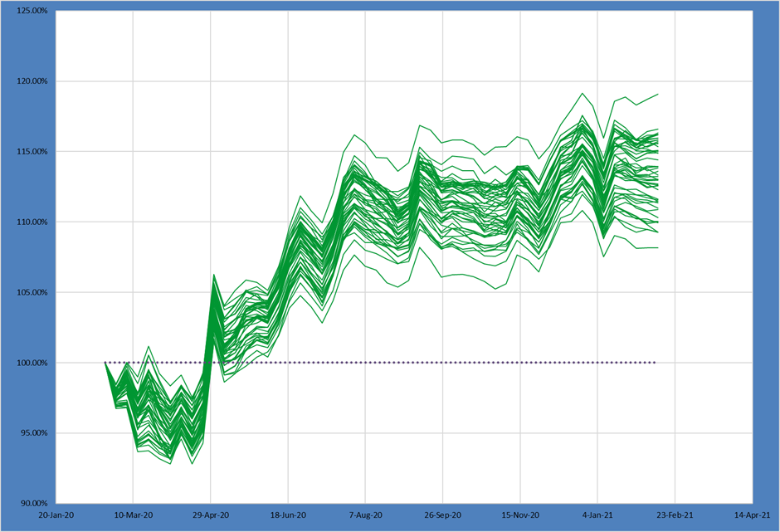Select the 100.00% y-axis label
The width and height of the screenshot is (780, 532).
pos(32,363)
